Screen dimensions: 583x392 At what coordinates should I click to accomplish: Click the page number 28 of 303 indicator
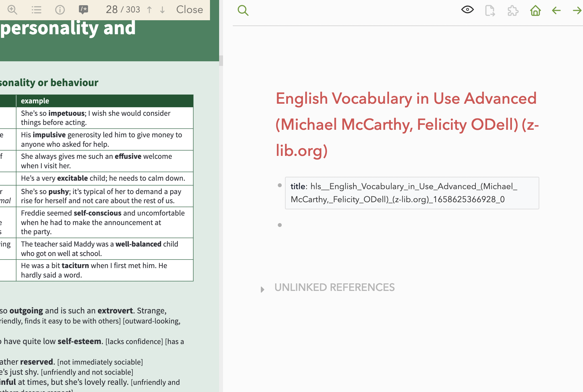pos(123,9)
